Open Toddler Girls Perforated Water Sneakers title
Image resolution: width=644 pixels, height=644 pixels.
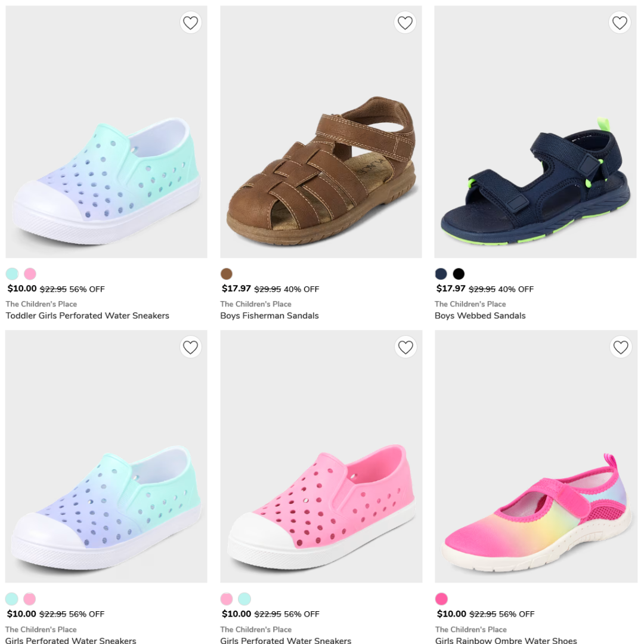coord(88,316)
